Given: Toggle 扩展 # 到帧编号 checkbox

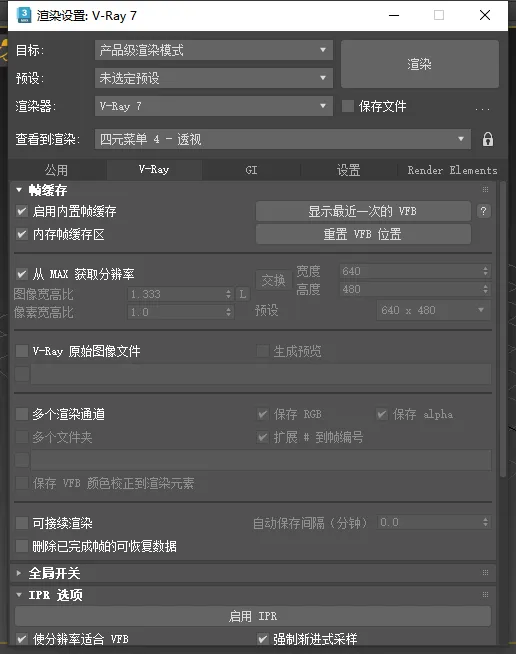Looking at the screenshot, I should point(262,437).
